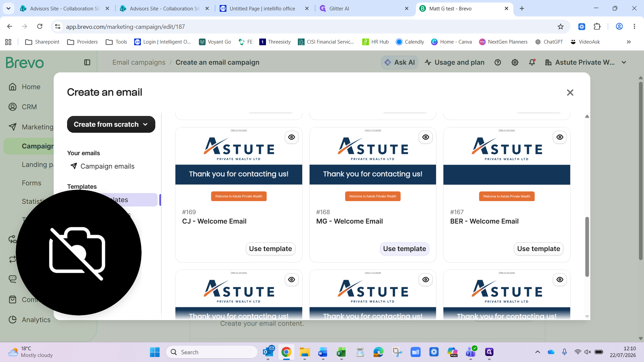The width and height of the screenshot is (644, 362).
Task: Open the Campaigns item in sidebar
Action: click(x=29, y=146)
